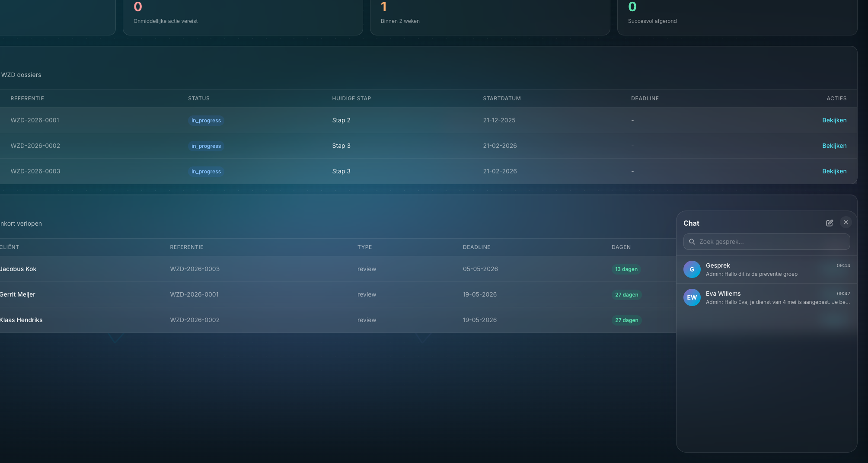The image size is (868, 463).
Task: Select in_progress badge of WZD-2026-0002
Action: coord(206,146)
